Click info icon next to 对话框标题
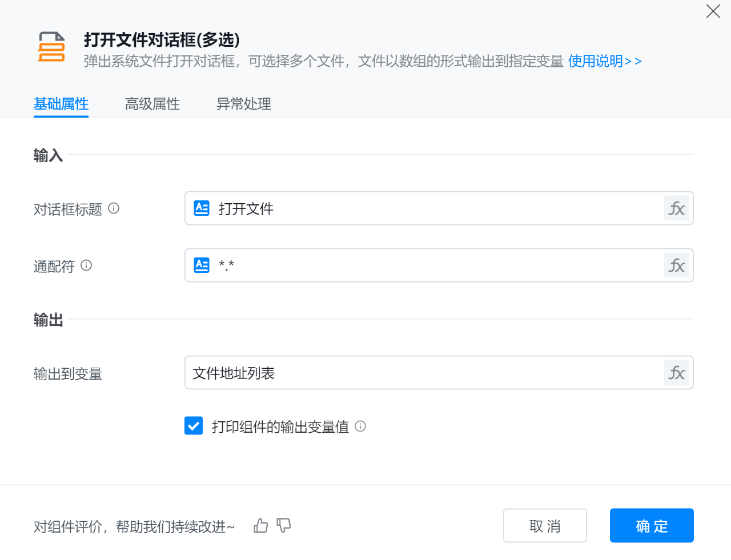 click(x=114, y=208)
